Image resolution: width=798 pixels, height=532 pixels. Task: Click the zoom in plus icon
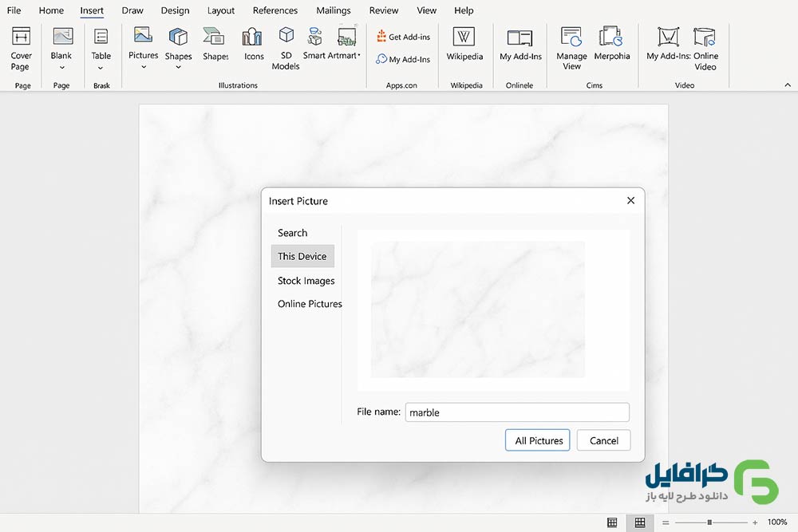point(755,522)
